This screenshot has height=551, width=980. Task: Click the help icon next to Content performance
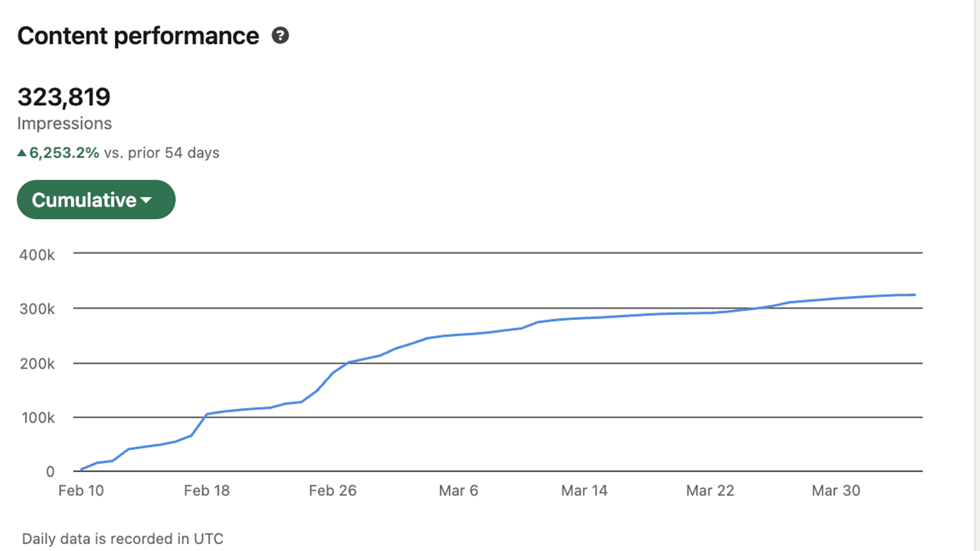click(x=280, y=36)
